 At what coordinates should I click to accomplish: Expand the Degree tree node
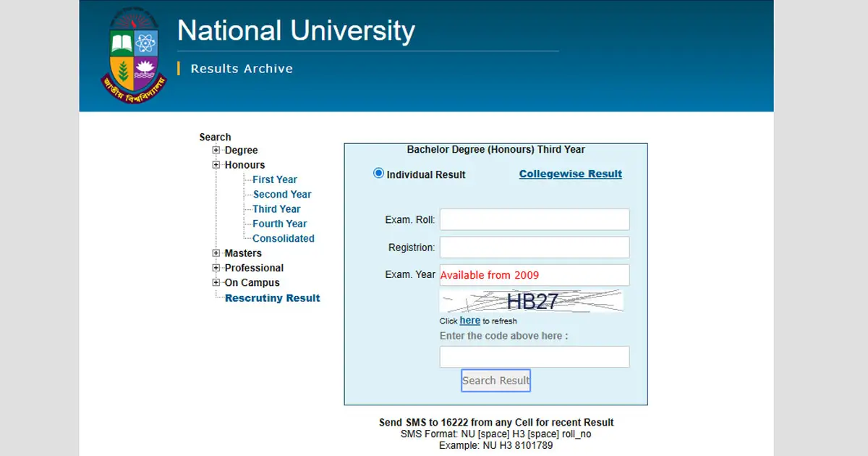pyautogui.click(x=216, y=150)
